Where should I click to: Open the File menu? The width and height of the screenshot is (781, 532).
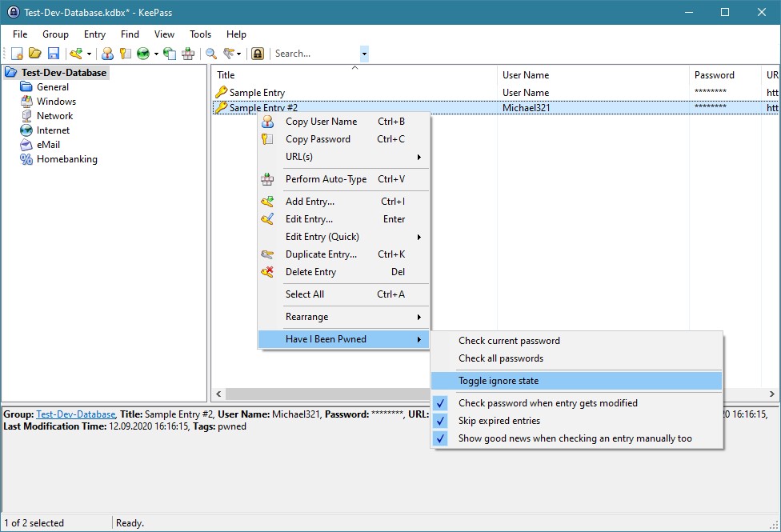pos(20,34)
